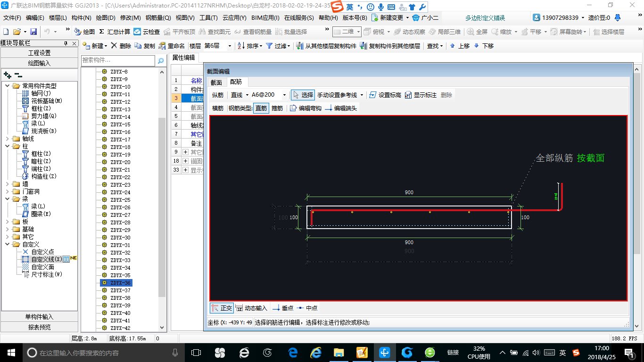Image resolution: width=644 pixels, height=362 pixels.
Task: Switch to the 截面 tab
Action: coord(216,82)
